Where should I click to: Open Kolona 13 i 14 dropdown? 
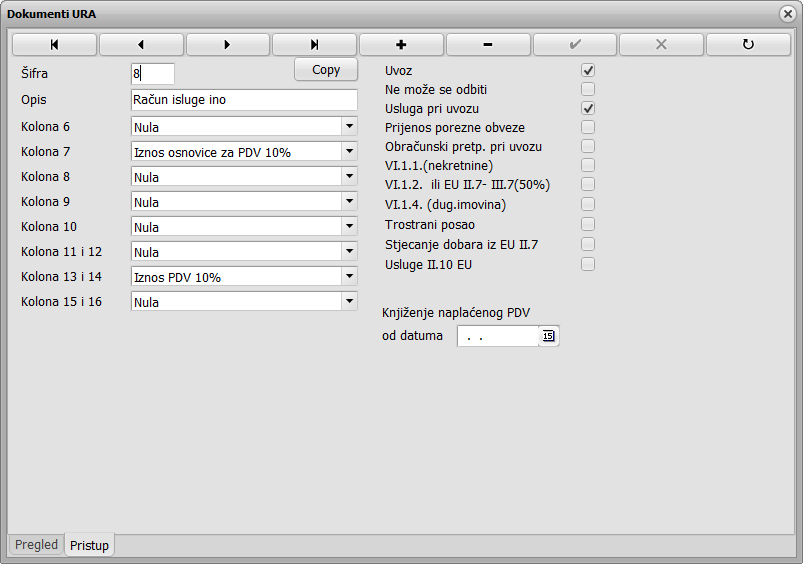coord(348,276)
